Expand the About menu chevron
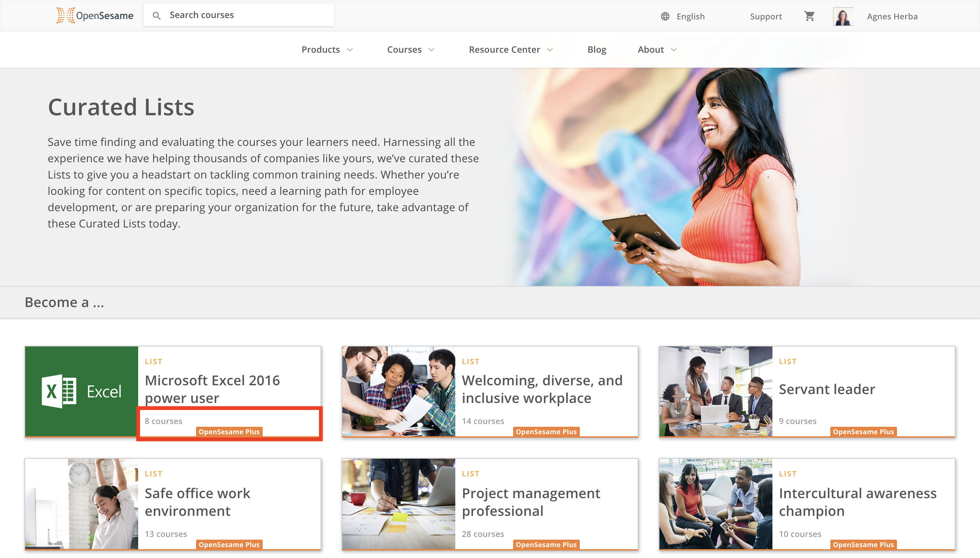This screenshot has width=980, height=558. 674,50
